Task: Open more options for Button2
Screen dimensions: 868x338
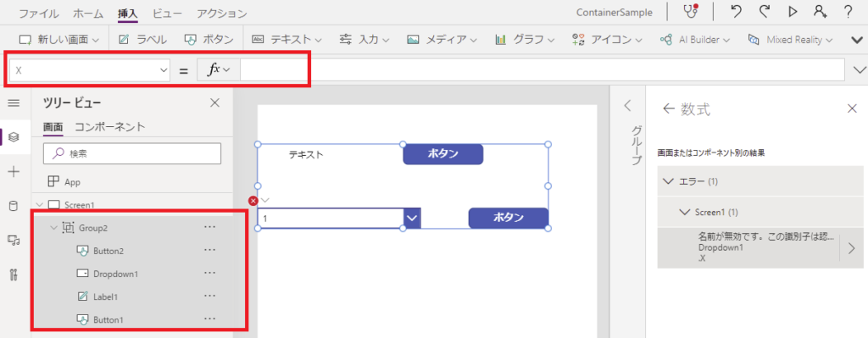Action: click(210, 250)
